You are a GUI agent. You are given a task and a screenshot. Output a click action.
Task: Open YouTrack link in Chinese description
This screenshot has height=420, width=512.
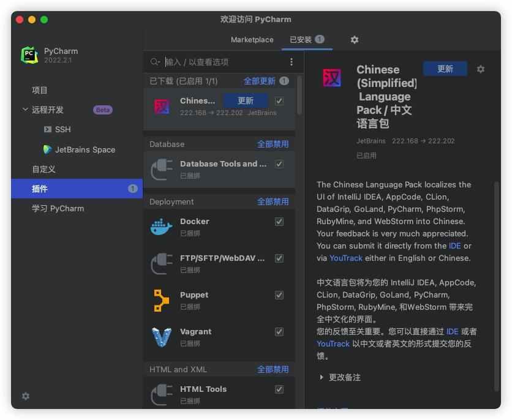(333, 344)
